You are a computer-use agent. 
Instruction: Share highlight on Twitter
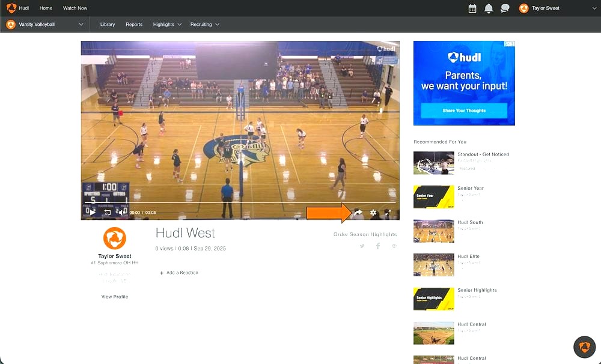362,246
